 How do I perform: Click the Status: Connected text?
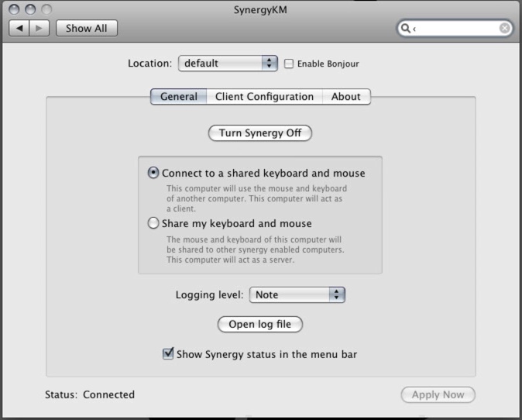pyautogui.click(x=90, y=394)
